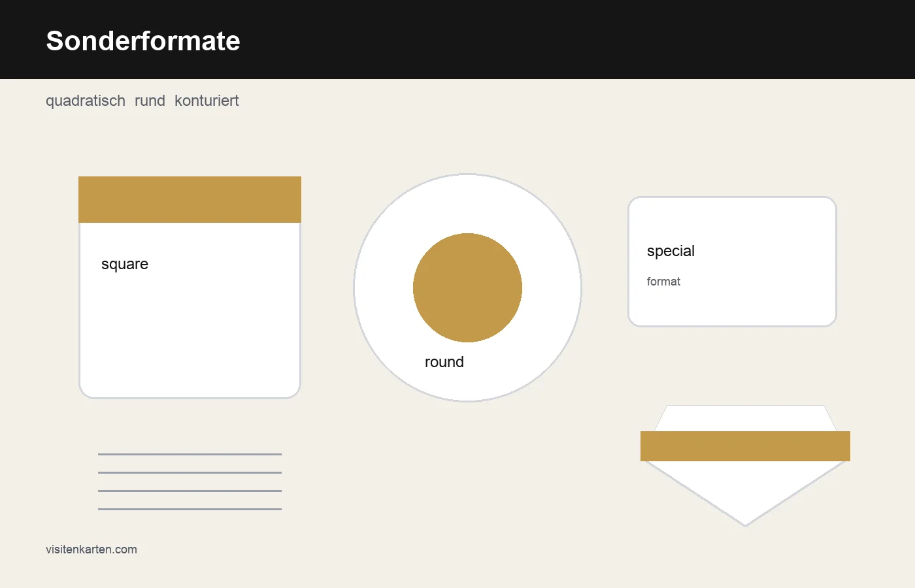Click the first gray placeholder line
915x588 pixels.
[x=190, y=454]
